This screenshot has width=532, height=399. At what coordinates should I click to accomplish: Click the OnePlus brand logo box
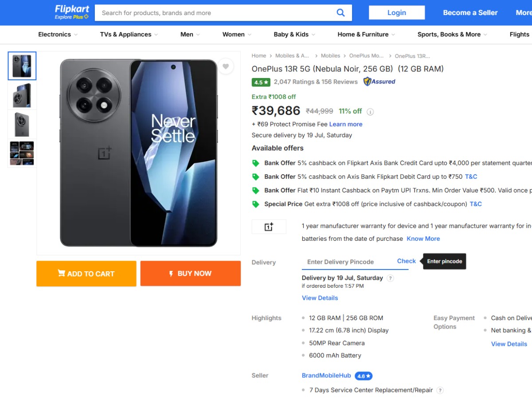[269, 227]
